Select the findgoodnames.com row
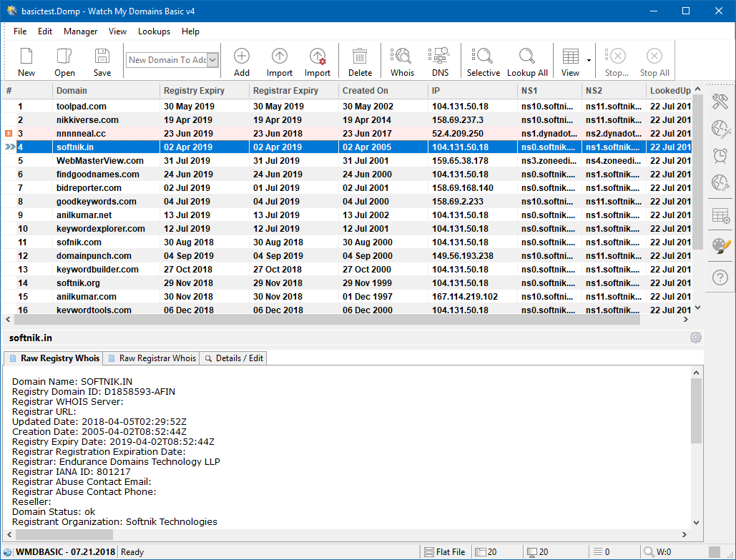Image resolution: width=736 pixels, height=560 pixels. (346, 175)
